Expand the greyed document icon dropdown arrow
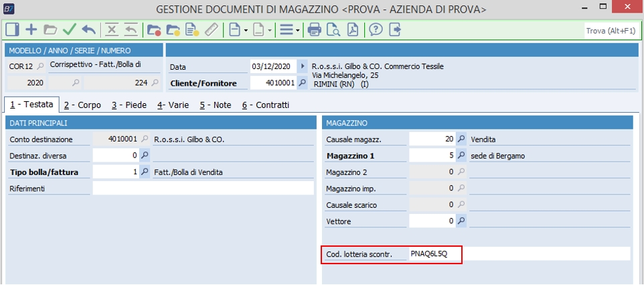Screen dimensions: 644x285 (269, 30)
